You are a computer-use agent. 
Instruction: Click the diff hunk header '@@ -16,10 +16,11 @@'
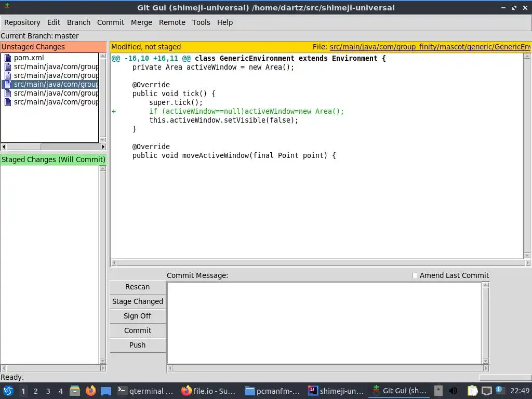(x=151, y=58)
